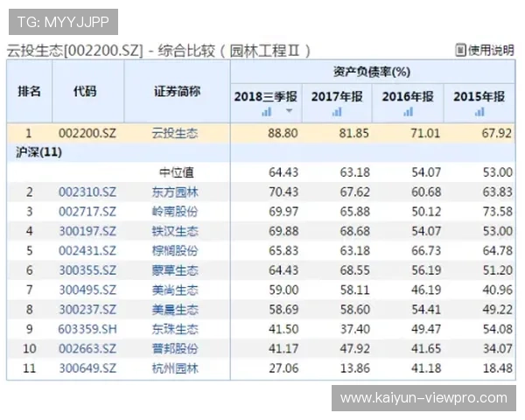Select code 002200.SZ in highlighted row
Image resolution: width=525 pixels, height=420 pixels.
[87, 133]
